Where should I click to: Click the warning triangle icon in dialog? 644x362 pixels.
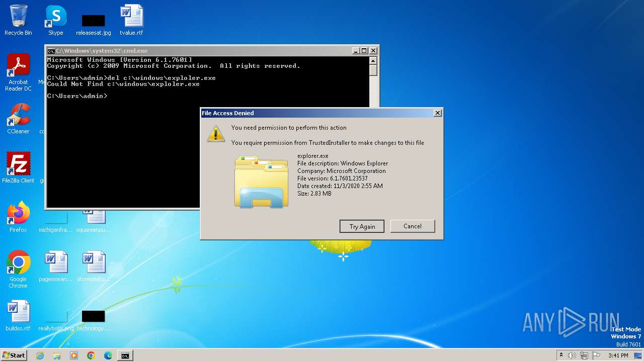click(216, 134)
